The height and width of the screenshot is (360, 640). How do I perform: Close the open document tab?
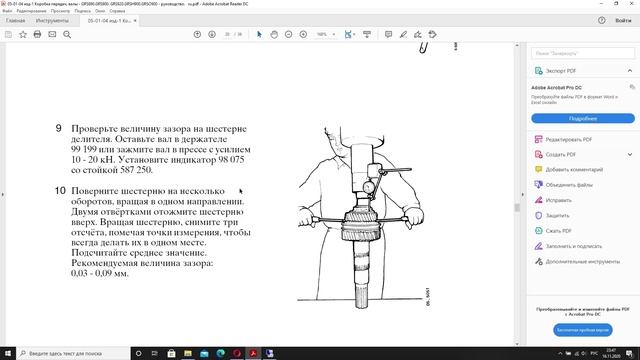[135, 20]
